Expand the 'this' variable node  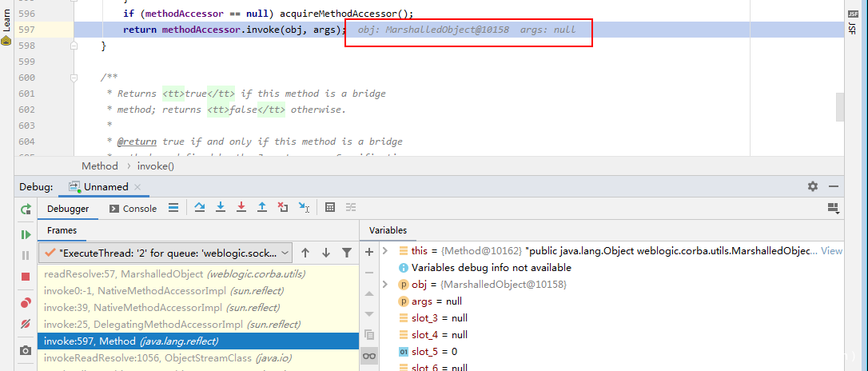[x=385, y=251]
